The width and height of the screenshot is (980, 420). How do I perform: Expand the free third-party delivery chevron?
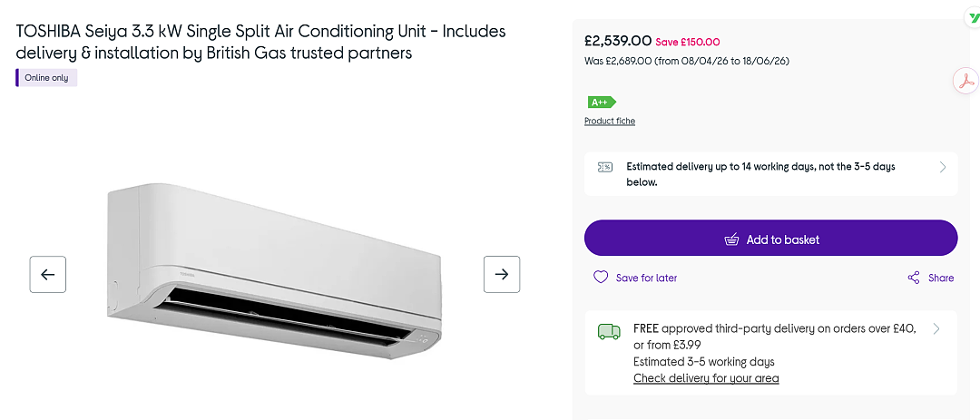936,328
